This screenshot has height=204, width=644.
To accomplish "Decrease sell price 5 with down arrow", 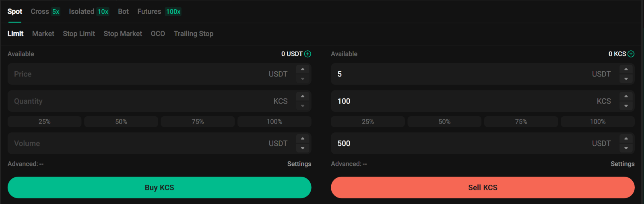I will click(x=626, y=79).
